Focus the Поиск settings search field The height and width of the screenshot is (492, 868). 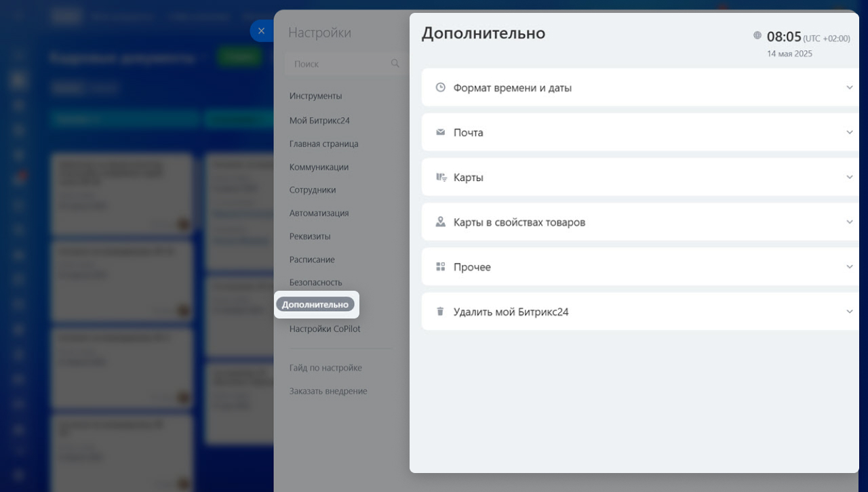coord(339,64)
